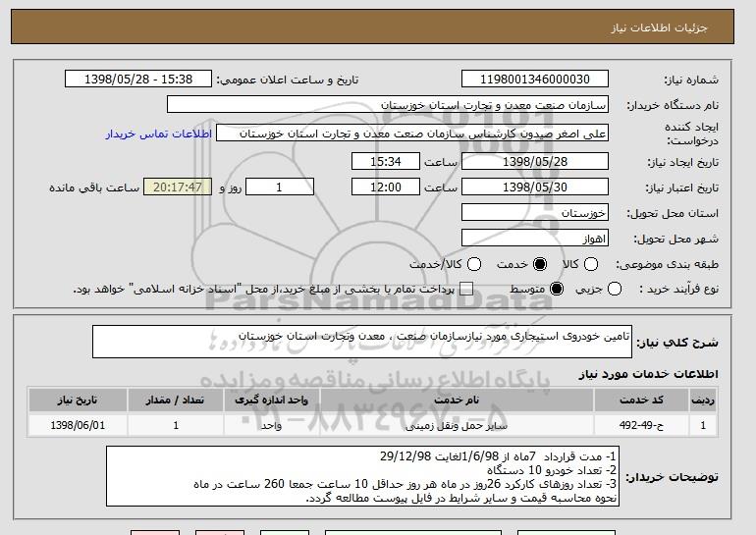756x535 pixels.
Task: Click the validity date field 1398/05/30
Action: pyautogui.click(x=535, y=187)
